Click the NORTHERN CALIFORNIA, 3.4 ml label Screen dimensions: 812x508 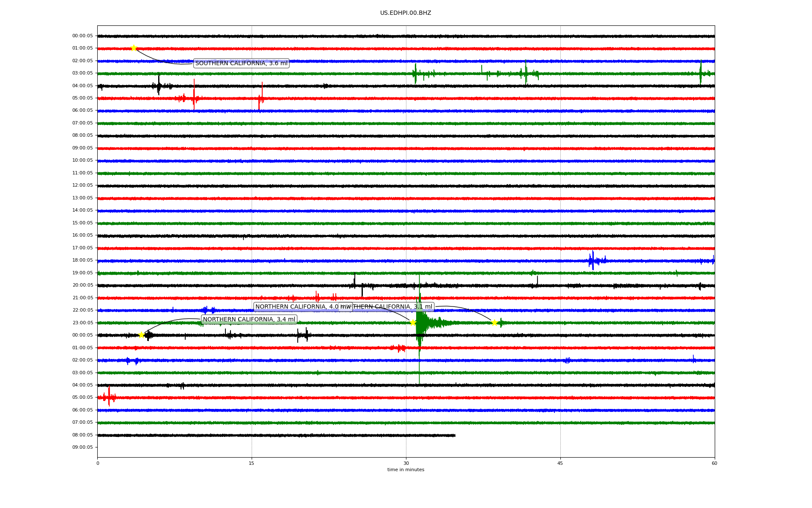click(x=249, y=319)
